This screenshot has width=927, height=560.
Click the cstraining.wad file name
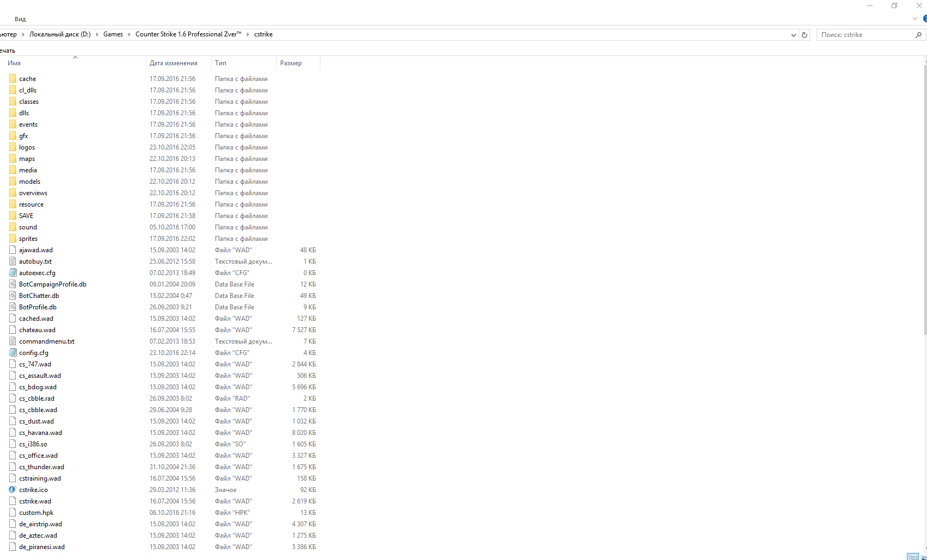pyautogui.click(x=40, y=478)
